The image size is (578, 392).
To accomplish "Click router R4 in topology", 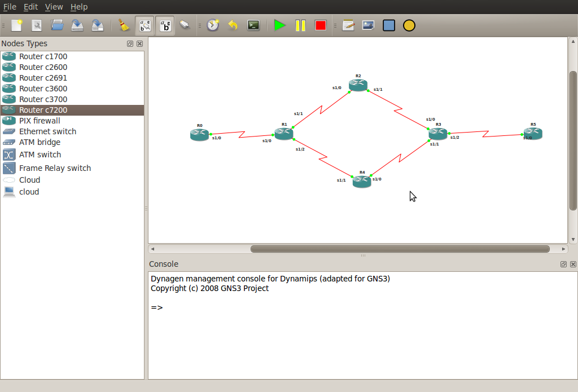I will 362,181.
